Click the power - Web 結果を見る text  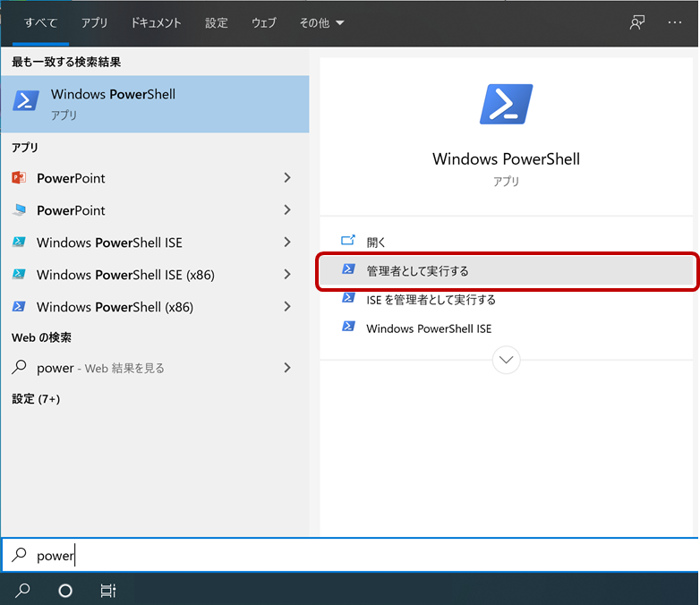point(100,368)
